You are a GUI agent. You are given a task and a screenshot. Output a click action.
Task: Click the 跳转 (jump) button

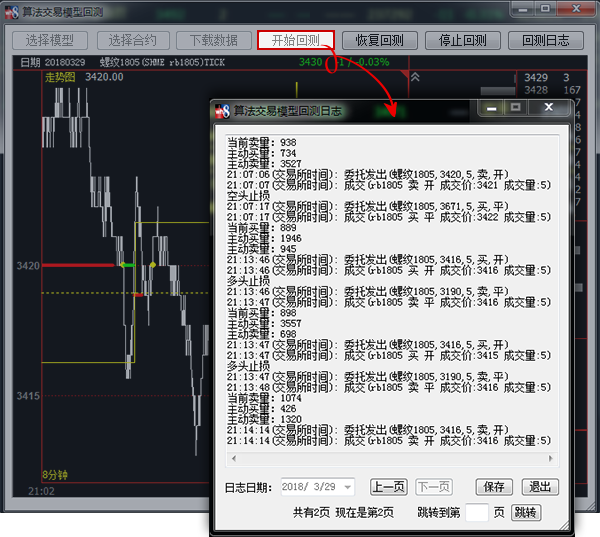point(525,512)
